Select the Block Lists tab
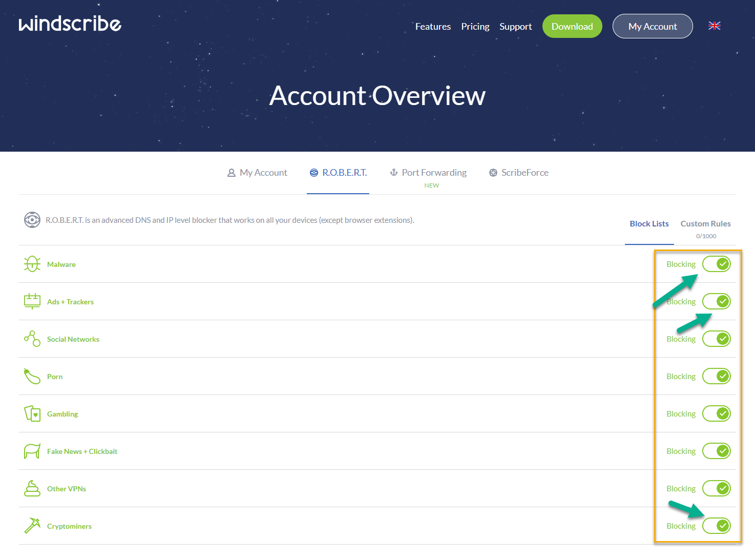755x560 pixels. click(x=649, y=223)
